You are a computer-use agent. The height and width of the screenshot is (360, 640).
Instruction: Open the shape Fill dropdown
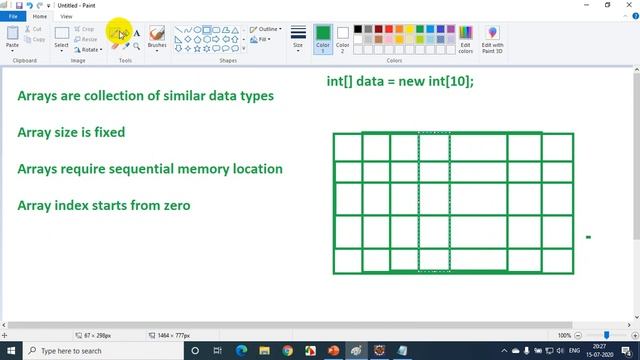click(x=260, y=39)
